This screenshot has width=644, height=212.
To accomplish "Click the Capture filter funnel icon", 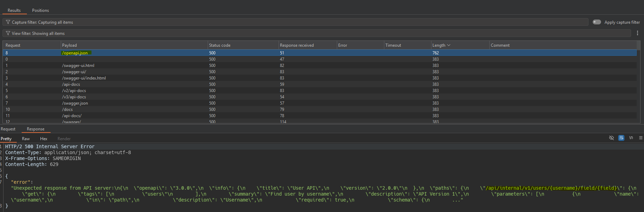I will pyautogui.click(x=8, y=22).
